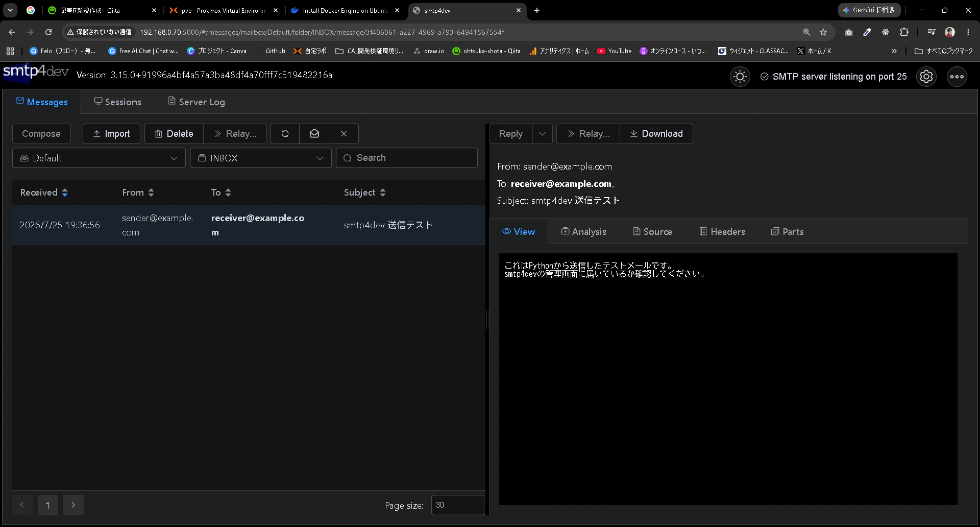Delete the selected message
The width and height of the screenshot is (980, 527).
pos(174,134)
